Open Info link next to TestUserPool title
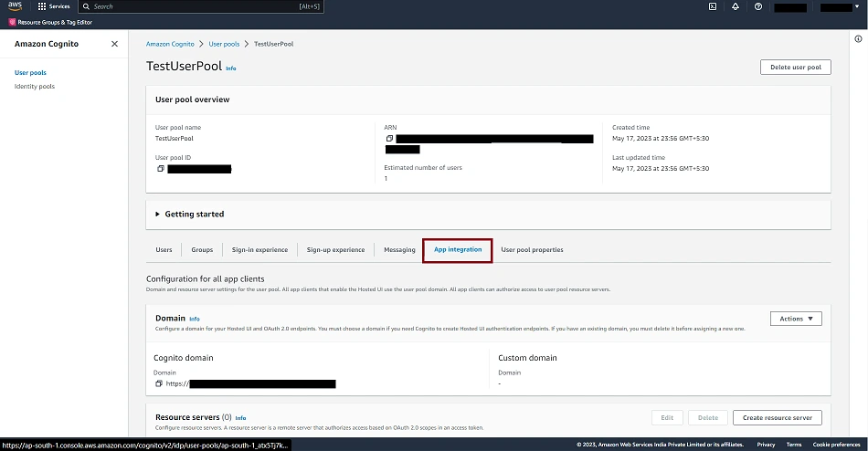Viewport: 868px width, 451px height. pyautogui.click(x=231, y=68)
